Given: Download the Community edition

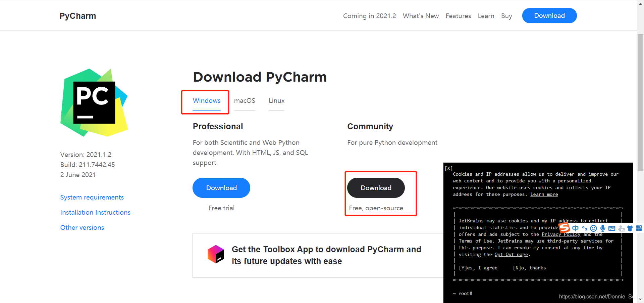Looking at the screenshot, I should coord(376,188).
